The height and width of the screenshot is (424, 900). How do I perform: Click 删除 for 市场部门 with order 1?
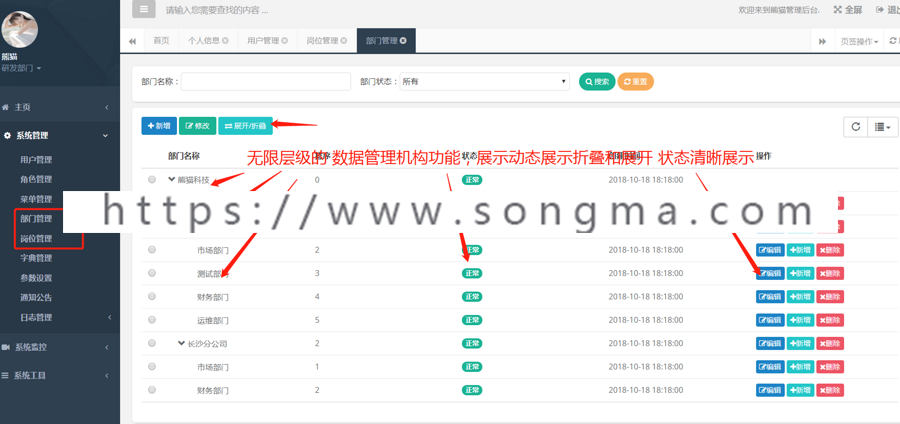click(830, 367)
